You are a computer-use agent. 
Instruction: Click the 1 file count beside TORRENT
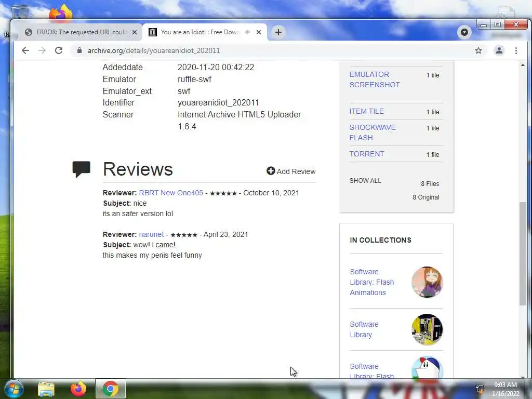[433, 154]
